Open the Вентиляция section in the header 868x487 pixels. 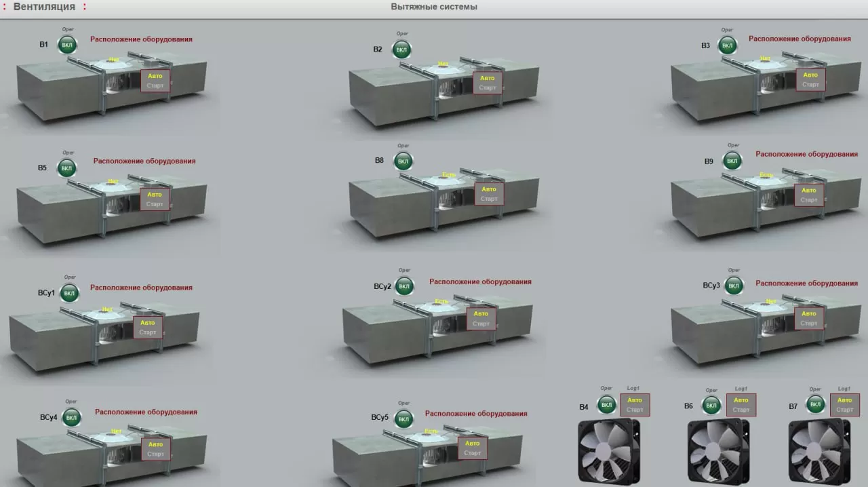click(x=44, y=7)
